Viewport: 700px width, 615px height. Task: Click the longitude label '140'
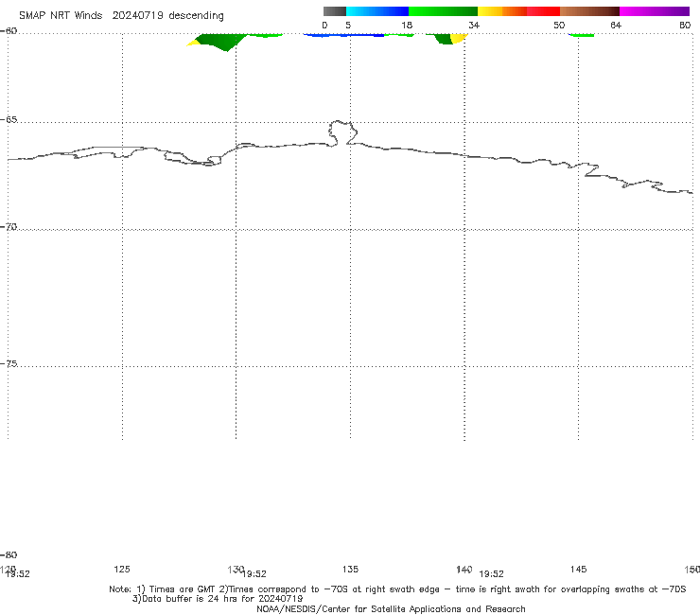(x=464, y=569)
